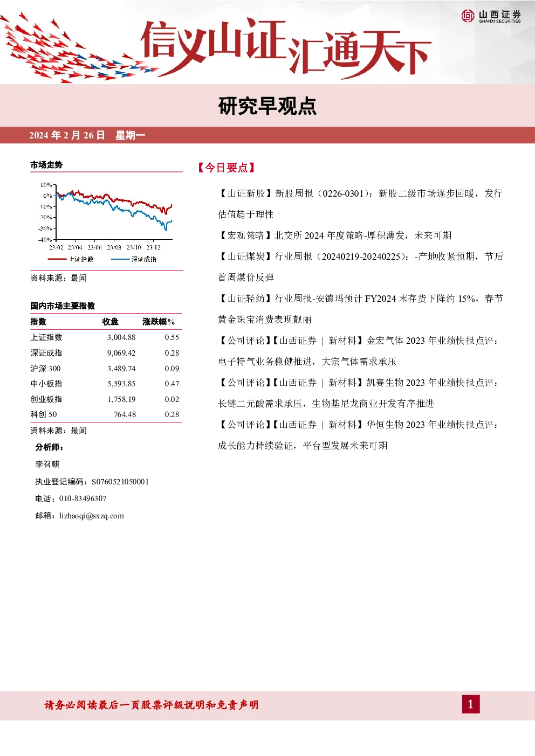
Task: Click the 上证指数 red legend entry
Action: click(71, 259)
